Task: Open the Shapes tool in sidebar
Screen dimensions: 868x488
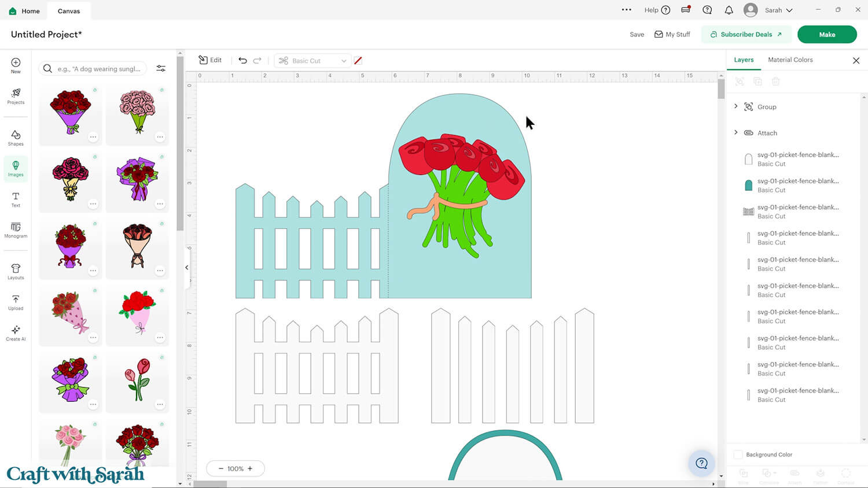Action: tap(16, 138)
